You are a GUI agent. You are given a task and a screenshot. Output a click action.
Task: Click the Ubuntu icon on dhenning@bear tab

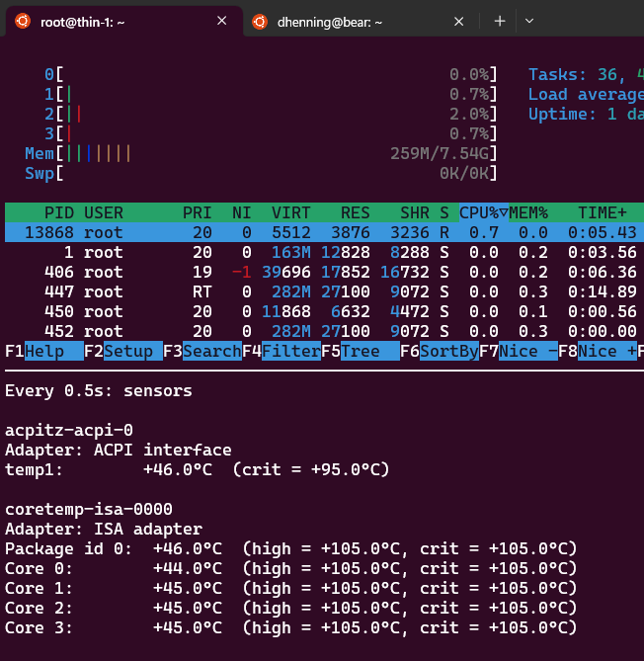[260, 22]
